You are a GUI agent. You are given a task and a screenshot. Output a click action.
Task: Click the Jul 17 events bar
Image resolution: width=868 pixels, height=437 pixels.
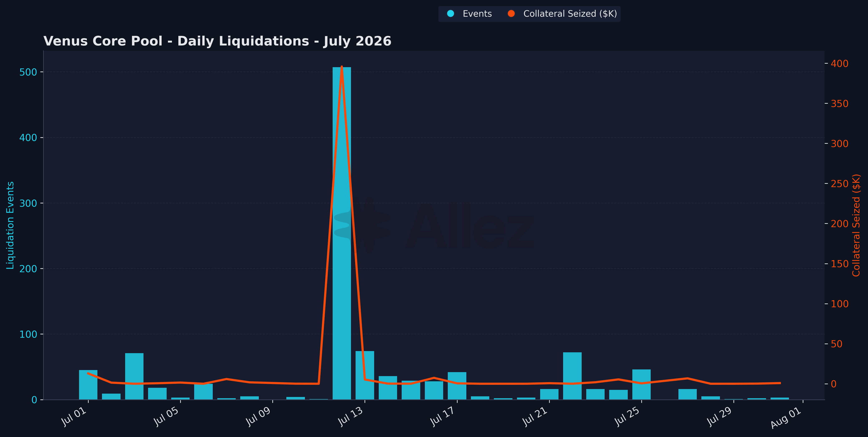click(457, 386)
